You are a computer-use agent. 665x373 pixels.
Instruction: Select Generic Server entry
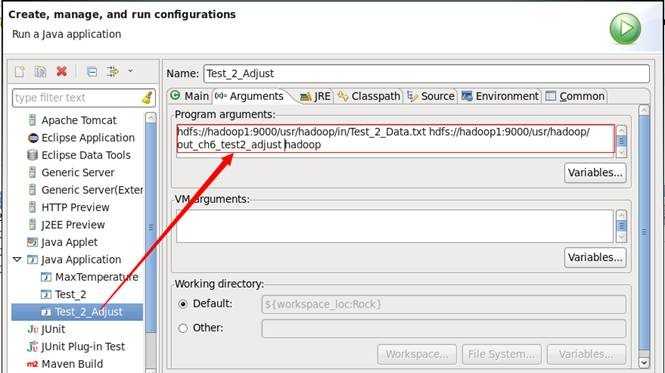(x=78, y=173)
